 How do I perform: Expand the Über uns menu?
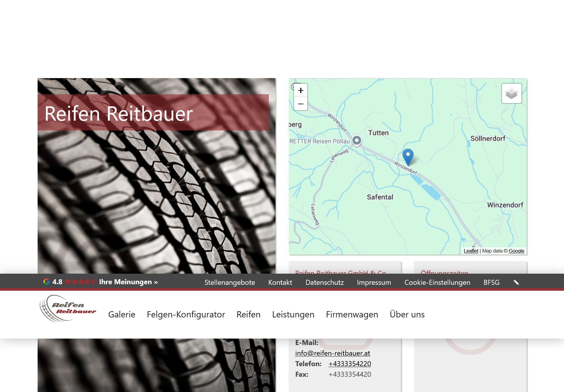(407, 314)
